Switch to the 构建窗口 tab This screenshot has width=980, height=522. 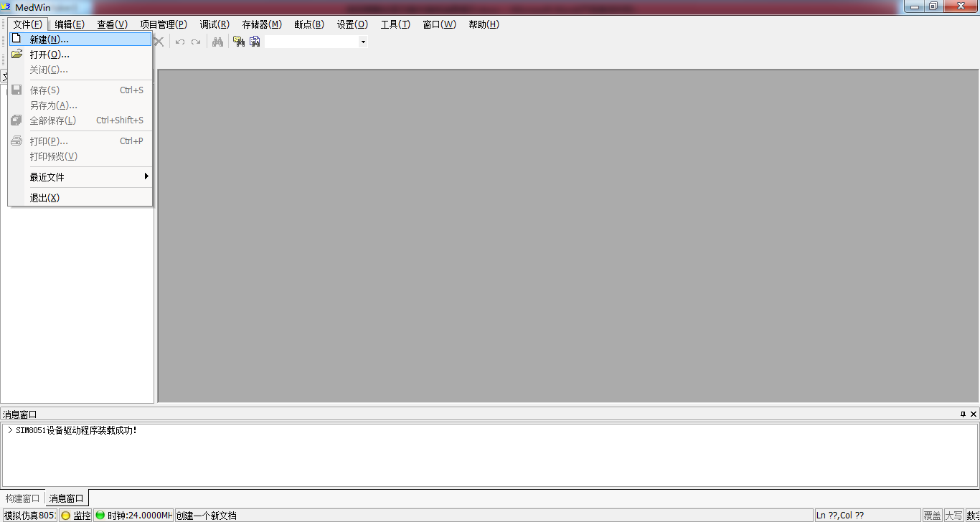click(x=23, y=498)
